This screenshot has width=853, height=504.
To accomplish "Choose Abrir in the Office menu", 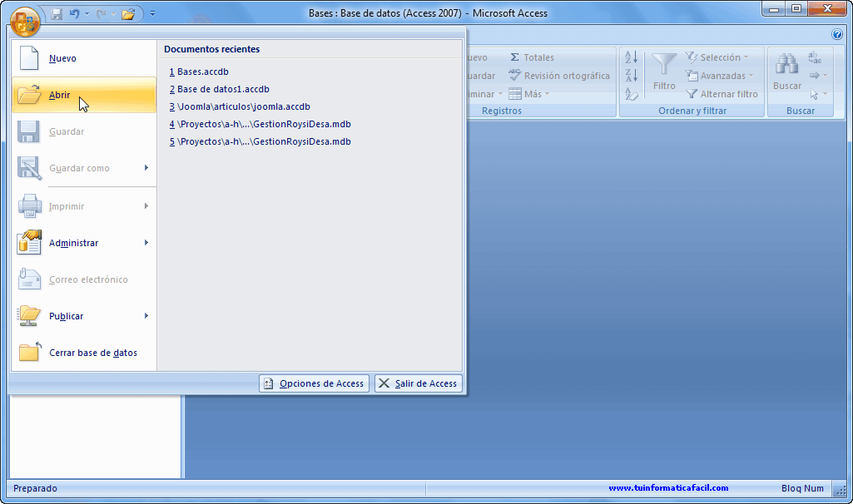I will [x=84, y=95].
